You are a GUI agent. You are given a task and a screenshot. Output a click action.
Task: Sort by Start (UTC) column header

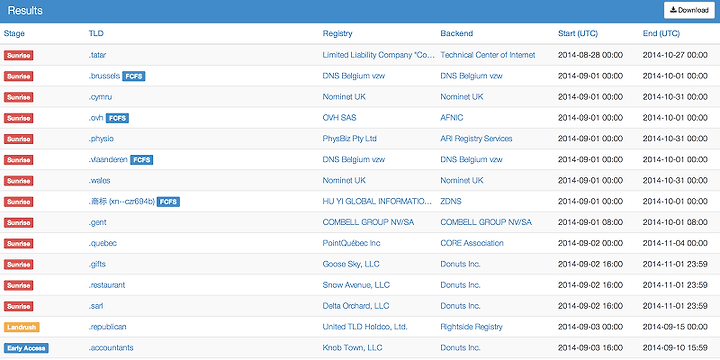pyautogui.click(x=578, y=34)
